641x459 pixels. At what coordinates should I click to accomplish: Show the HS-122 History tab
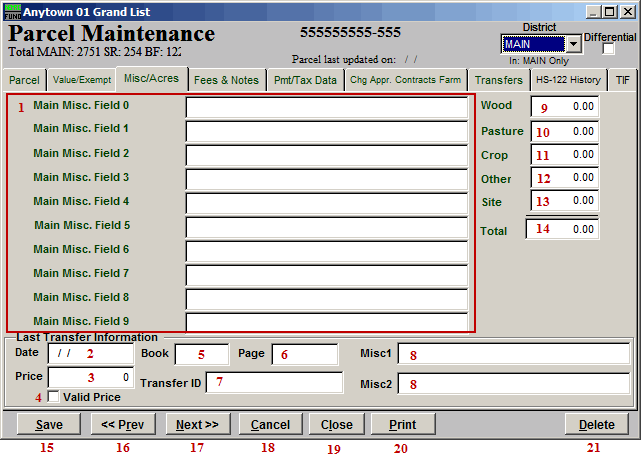point(567,80)
